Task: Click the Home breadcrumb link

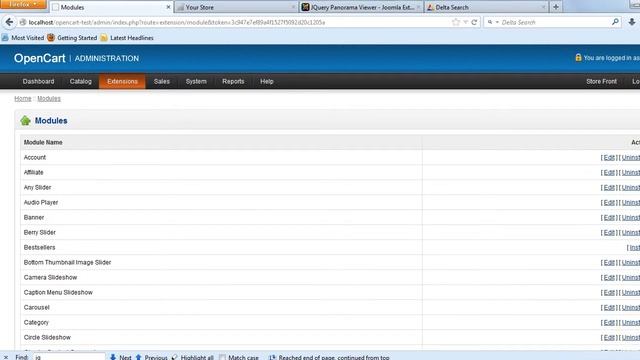Action: pos(22,98)
